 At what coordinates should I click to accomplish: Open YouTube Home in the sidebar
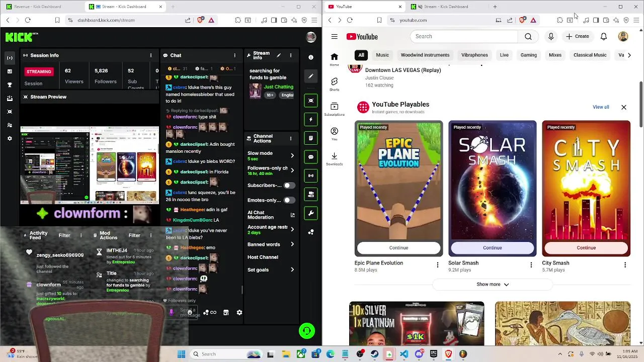pos(334,59)
